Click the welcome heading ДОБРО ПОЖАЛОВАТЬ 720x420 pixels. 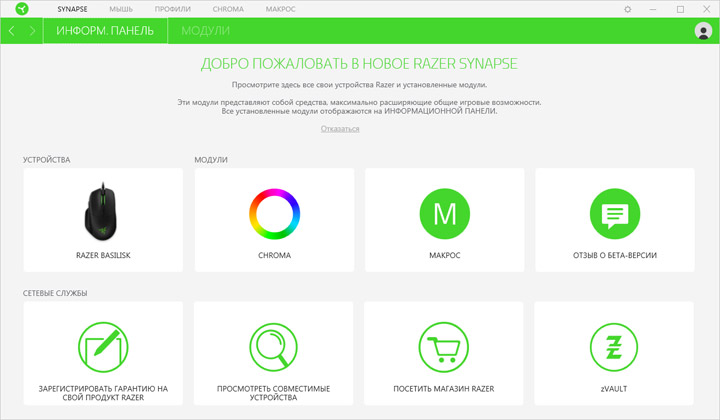click(359, 64)
